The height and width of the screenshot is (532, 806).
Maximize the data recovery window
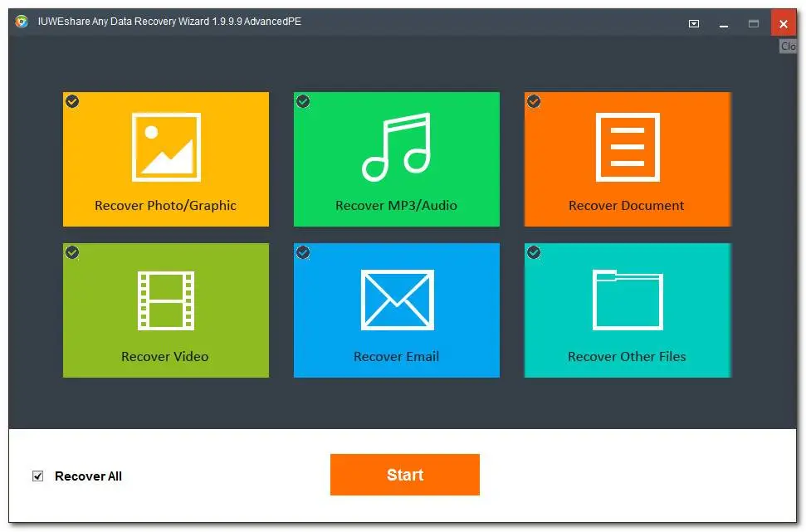(754, 23)
